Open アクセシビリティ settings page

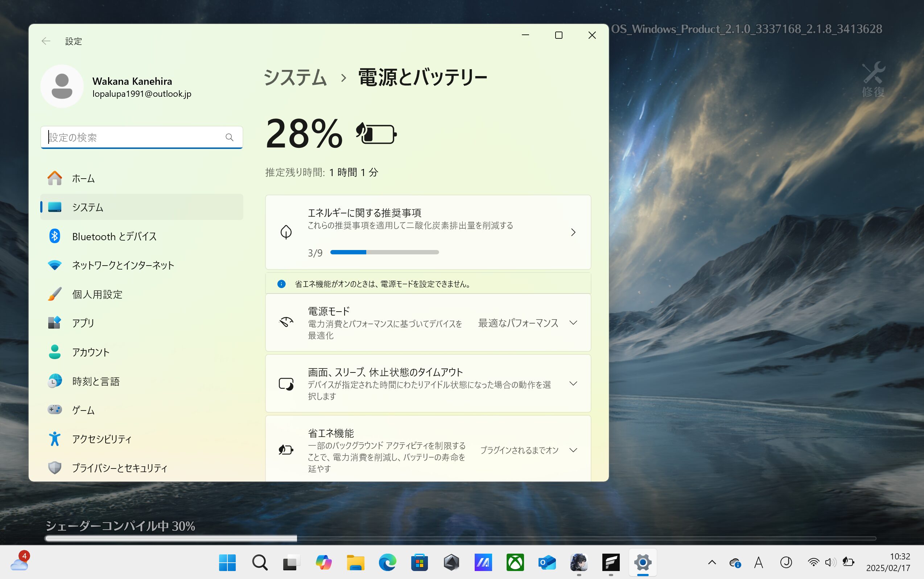pyautogui.click(x=102, y=439)
